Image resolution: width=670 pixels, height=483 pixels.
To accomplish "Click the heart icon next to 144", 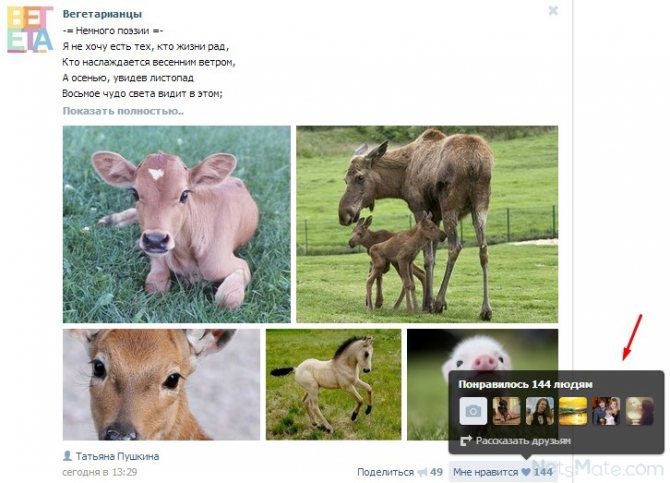I will coord(526,472).
